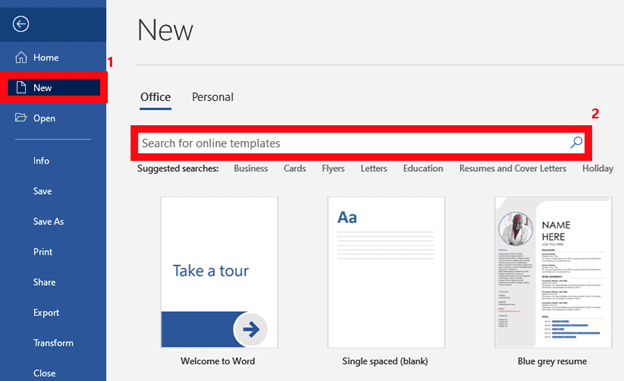Click the Home house icon

click(21, 57)
